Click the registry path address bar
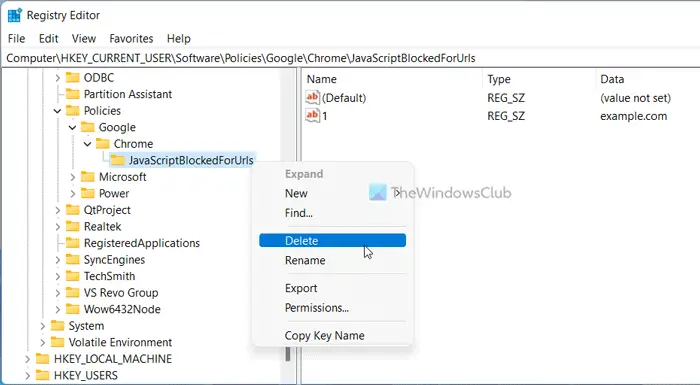Image resolution: width=700 pixels, height=385 pixels. [x=350, y=58]
